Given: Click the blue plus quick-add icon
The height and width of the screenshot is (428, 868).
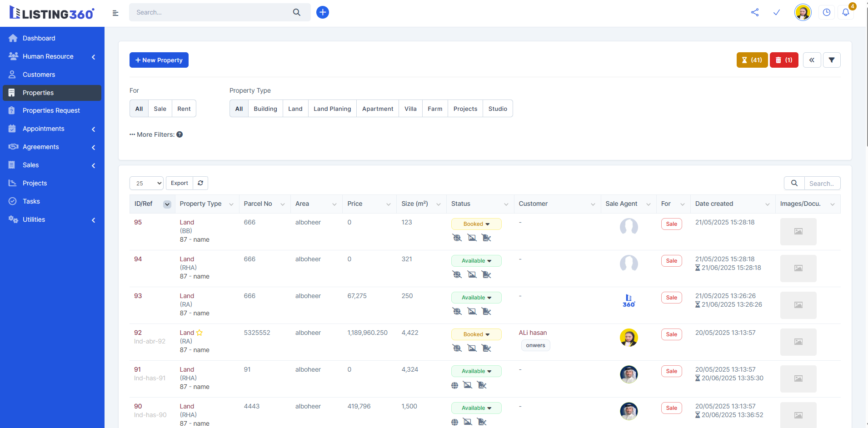Looking at the screenshot, I should click(x=322, y=12).
